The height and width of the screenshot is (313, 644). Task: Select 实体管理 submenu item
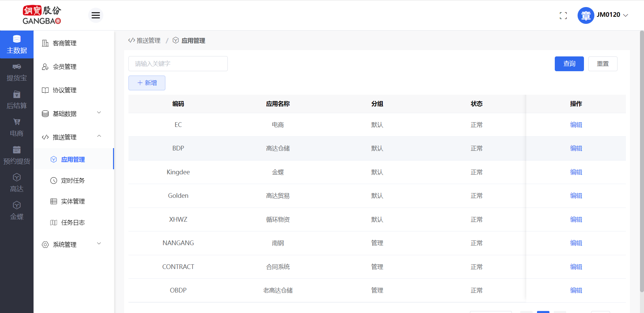[x=74, y=201]
